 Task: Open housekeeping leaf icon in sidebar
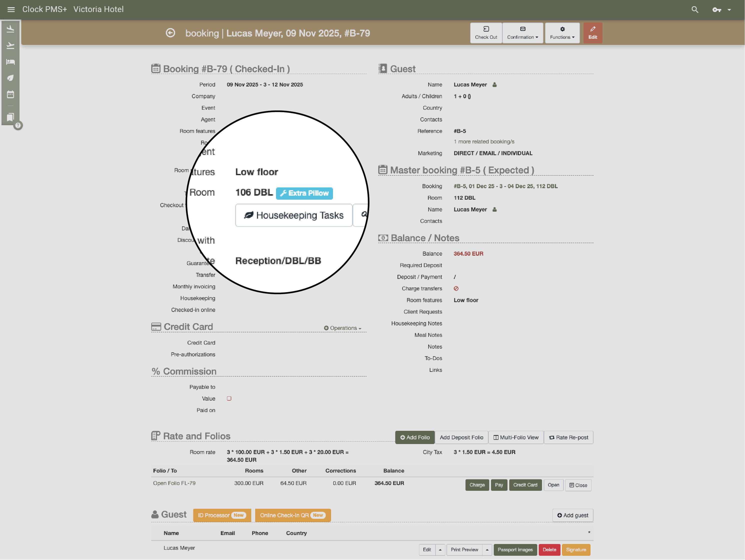[10, 78]
